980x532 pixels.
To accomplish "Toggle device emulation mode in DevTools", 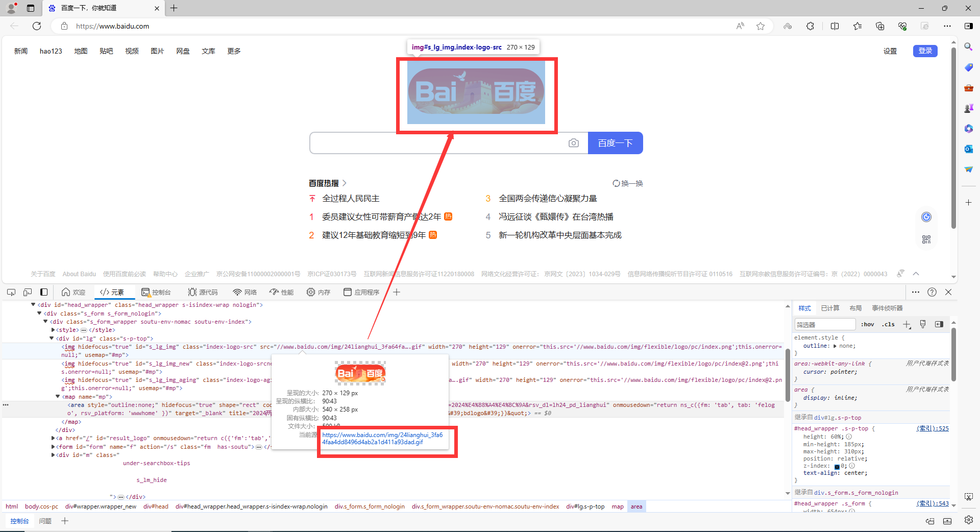I will point(28,292).
